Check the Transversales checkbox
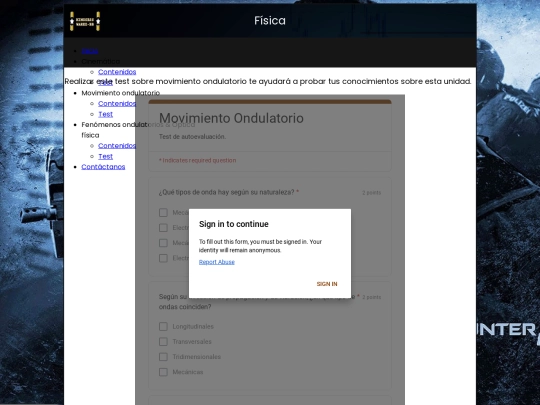The width and height of the screenshot is (540, 405). coord(163,342)
